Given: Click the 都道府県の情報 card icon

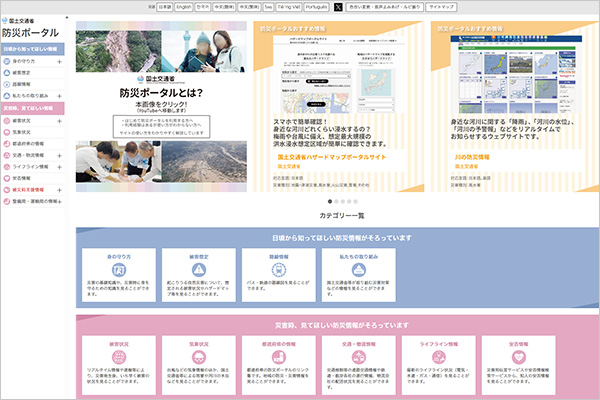Looking at the screenshot, I should 279,357.
